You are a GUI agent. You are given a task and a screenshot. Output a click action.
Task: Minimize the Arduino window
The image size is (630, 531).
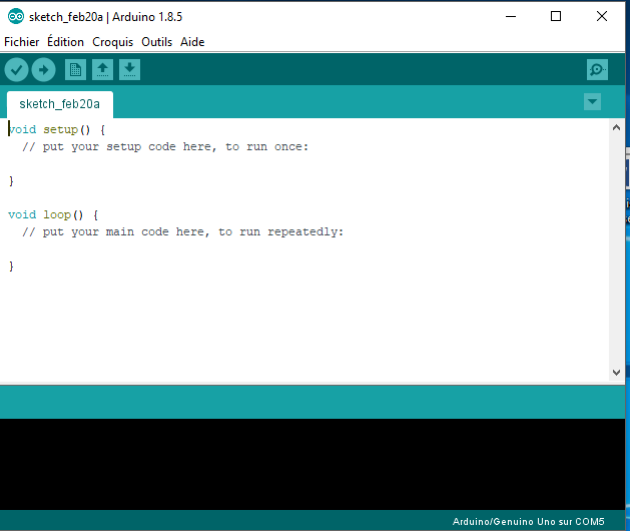(x=511, y=16)
